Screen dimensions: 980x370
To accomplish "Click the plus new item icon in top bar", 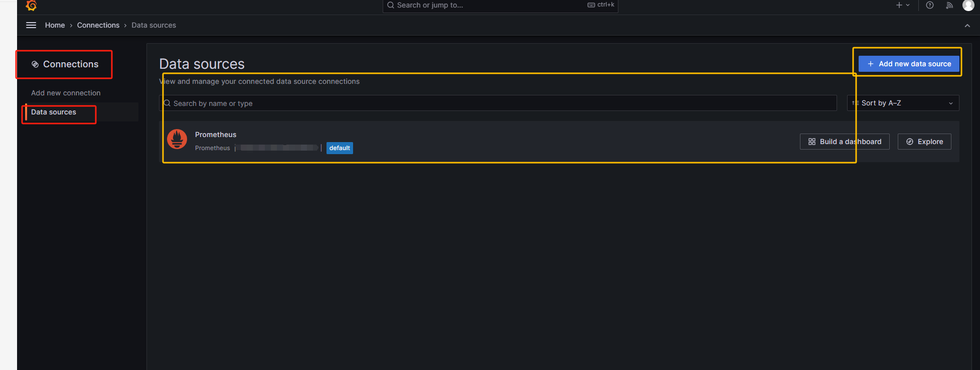I will [902, 5].
